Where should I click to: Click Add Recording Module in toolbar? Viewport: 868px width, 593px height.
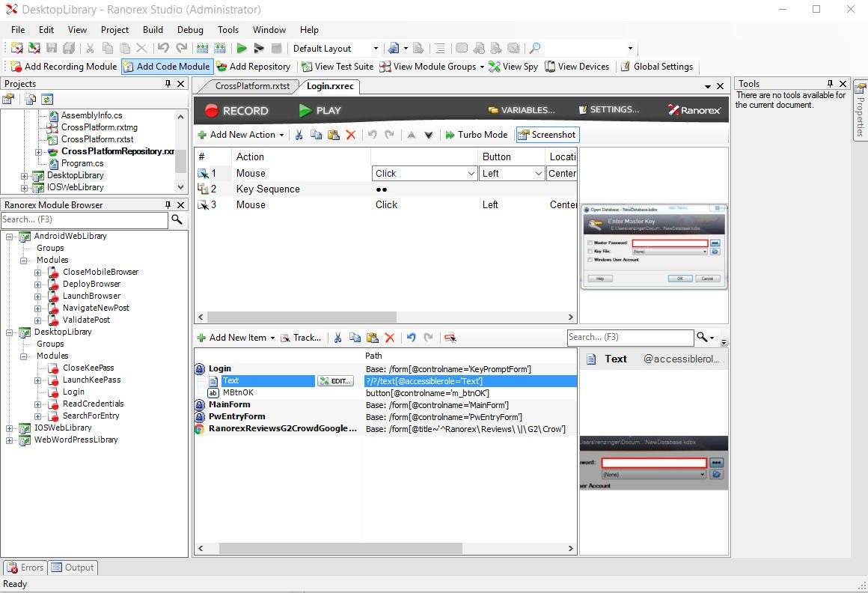[x=63, y=67]
